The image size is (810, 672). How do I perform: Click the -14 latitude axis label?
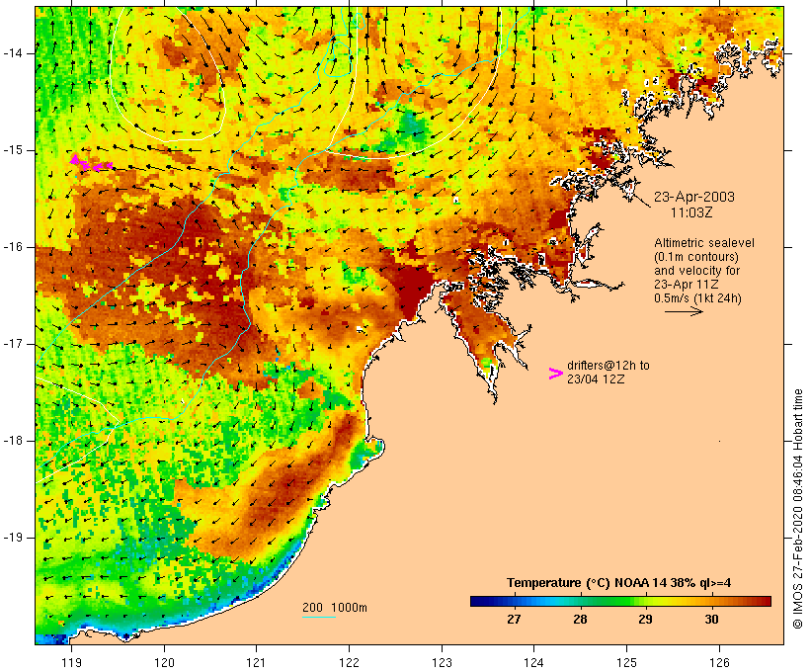click(x=13, y=53)
